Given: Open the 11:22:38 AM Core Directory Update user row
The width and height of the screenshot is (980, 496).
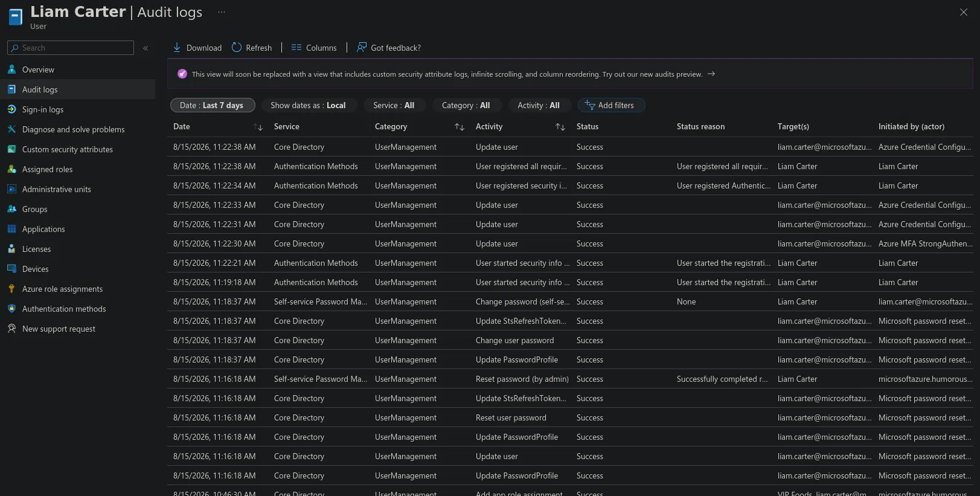Looking at the screenshot, I should 570,147.
